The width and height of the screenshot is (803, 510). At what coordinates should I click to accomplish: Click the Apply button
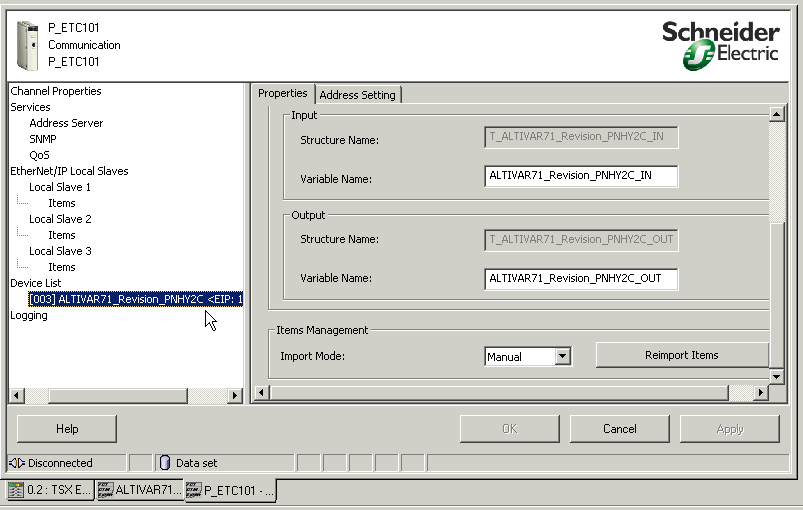(x=730, y=429)
